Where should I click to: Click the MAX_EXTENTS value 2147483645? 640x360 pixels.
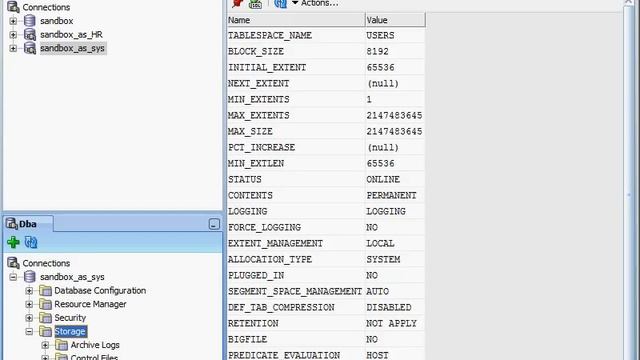click(395, 116)
